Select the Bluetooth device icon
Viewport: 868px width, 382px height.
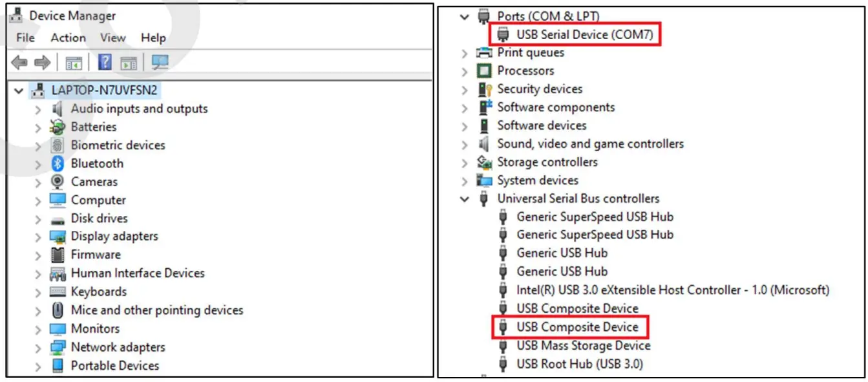57,163
